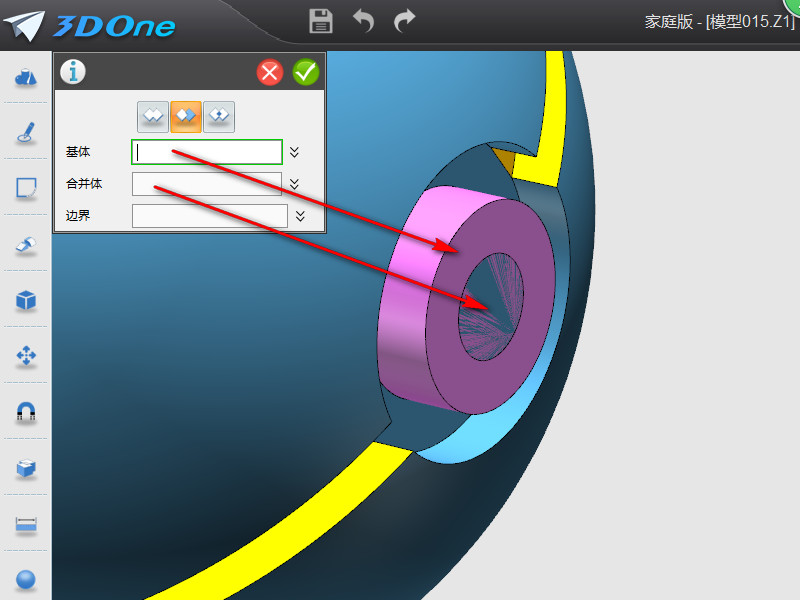Select the move transform tool
800x600 pixels.
point(25,354)
